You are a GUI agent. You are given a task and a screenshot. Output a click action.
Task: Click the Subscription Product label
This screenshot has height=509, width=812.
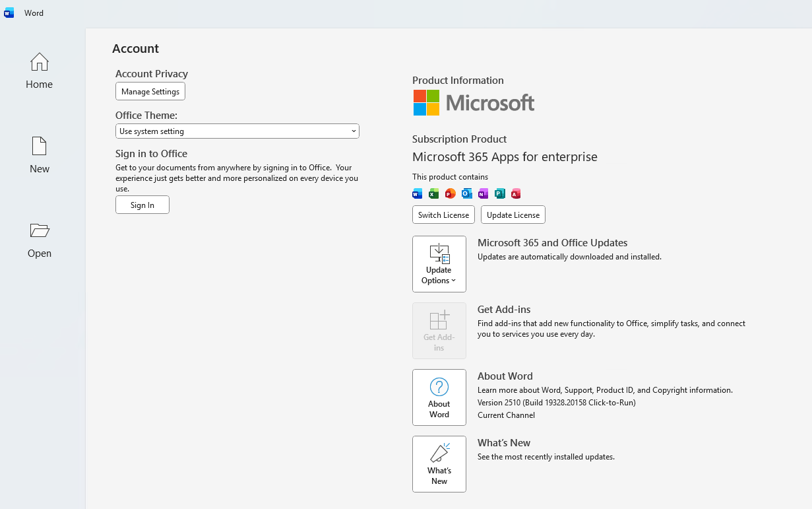coord(459,139)
